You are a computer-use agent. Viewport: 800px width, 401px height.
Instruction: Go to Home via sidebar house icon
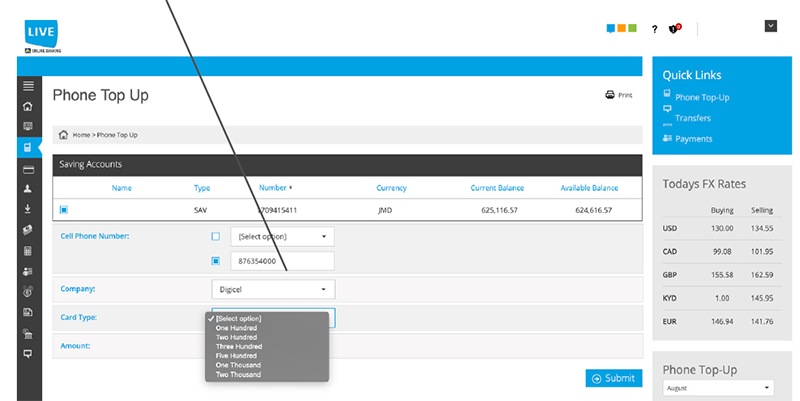click(28, 107)
